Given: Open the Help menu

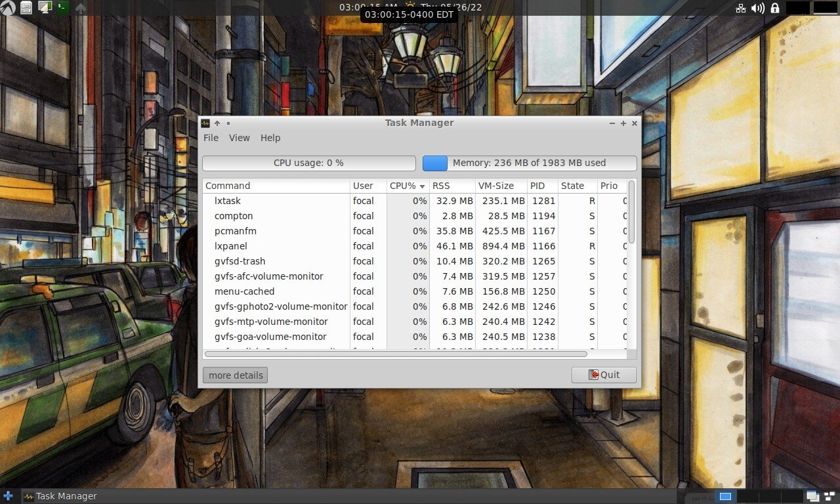Looking at the screenshot, I should pos(270,138).
